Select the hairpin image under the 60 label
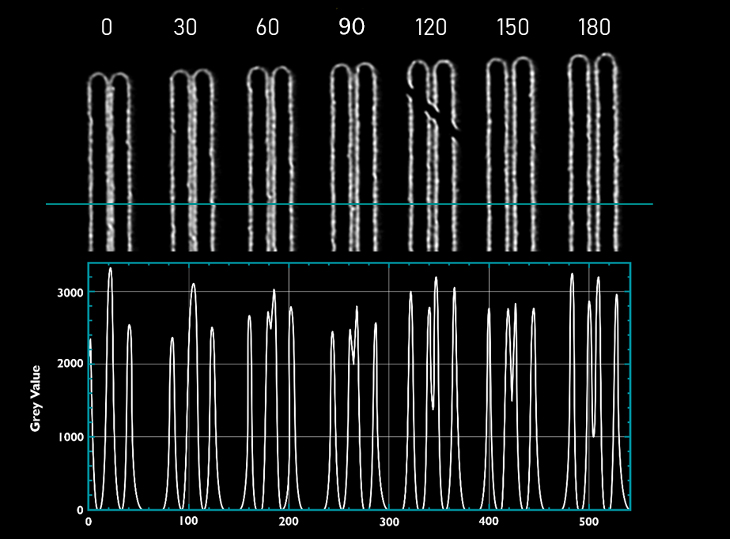The width and height of the screenshot is (730, 539). click(x=270, y=160)
